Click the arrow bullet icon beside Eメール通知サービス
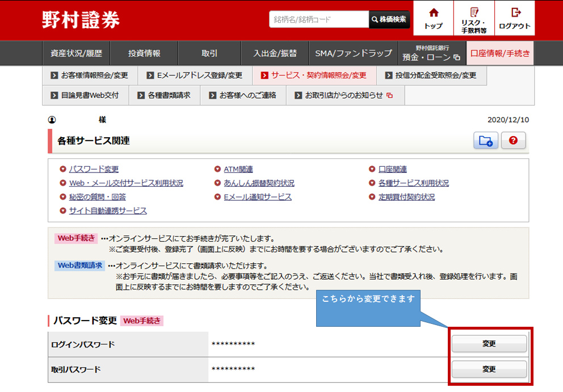Screen dimensions: 563x392 pyautogui.click(x=217, y=197)
